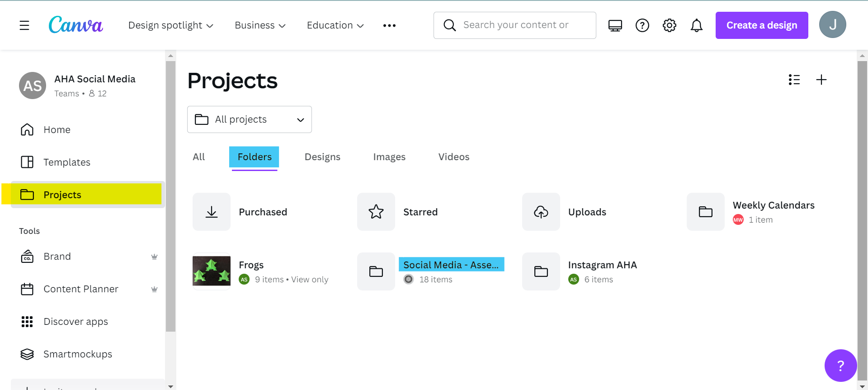Viewport: 868px width, 390px height.
Task: Click the plus icon to add new
Action: 821,80
